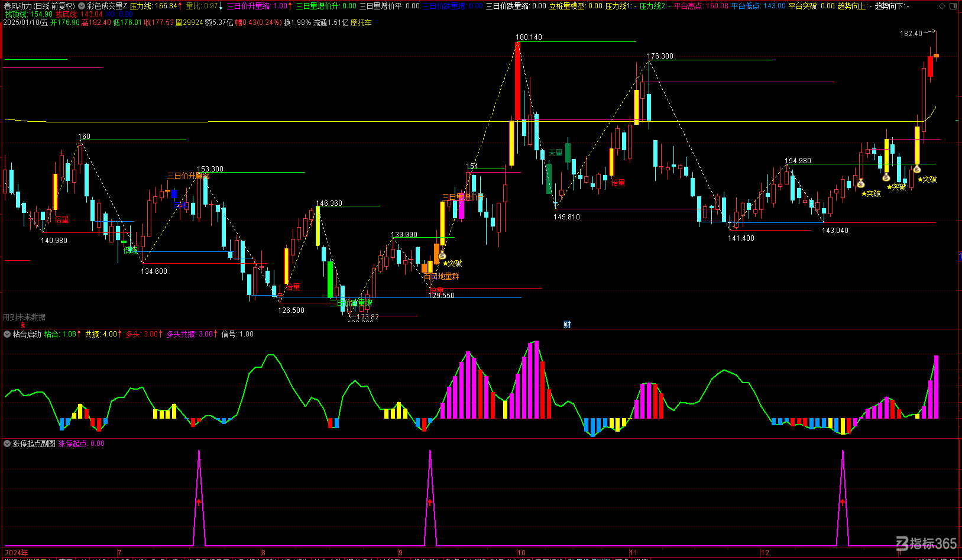Click the red arrow on the second 涨停起点 spike
The height and width of the screenshot is (560, 962).
[x=430, y=502]
